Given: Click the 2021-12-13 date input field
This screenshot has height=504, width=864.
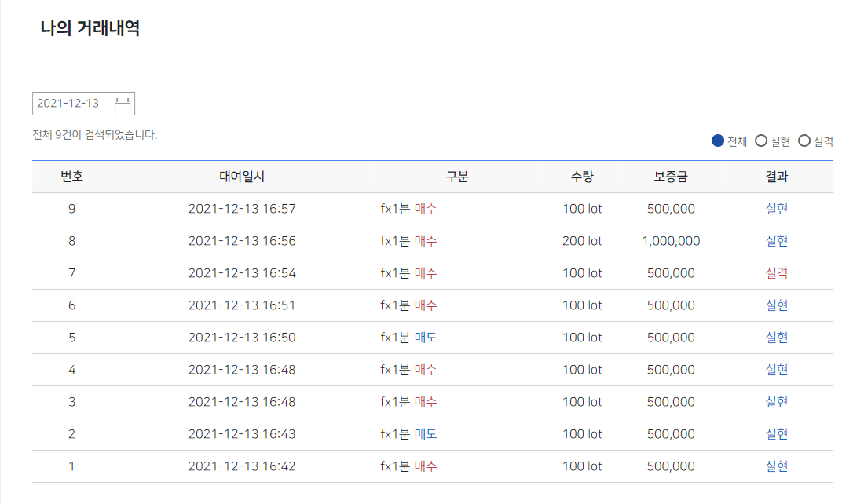Looking at the screenshot, I should click(84, 104).
